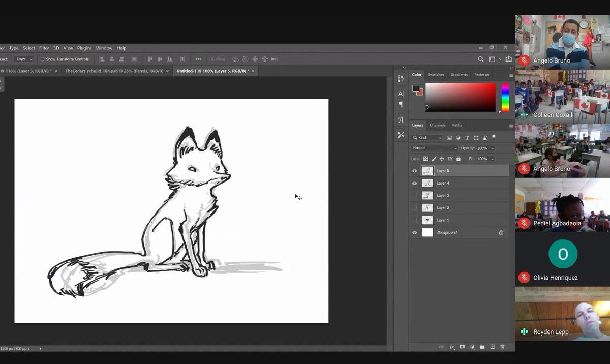Open the Normal blend mode dropdown
610x364 pixels.
(434, 148)
